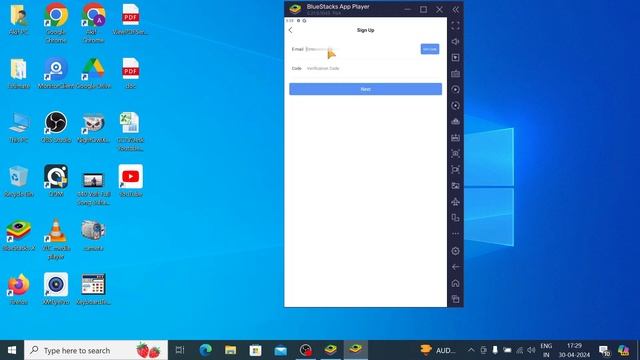This screenshot has height=360, width=640.
Task: Click the taskbar search box
Action: click(x=96, y=350)
